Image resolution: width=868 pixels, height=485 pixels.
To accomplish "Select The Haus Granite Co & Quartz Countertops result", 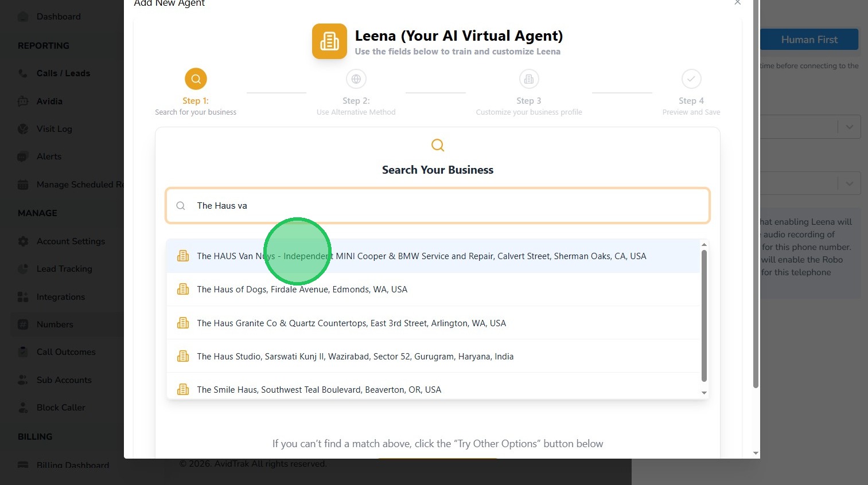I will (433, 323).
